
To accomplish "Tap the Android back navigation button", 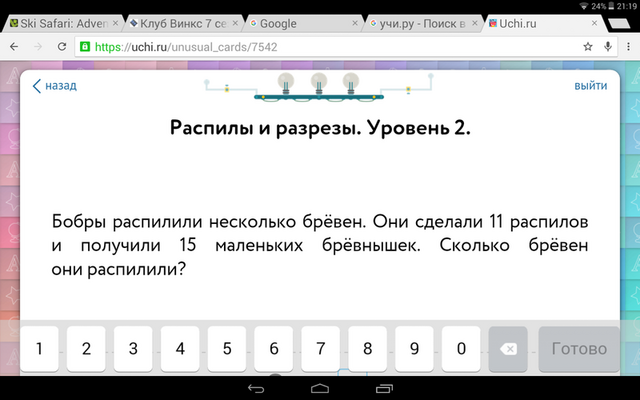I will click(256, 389).
